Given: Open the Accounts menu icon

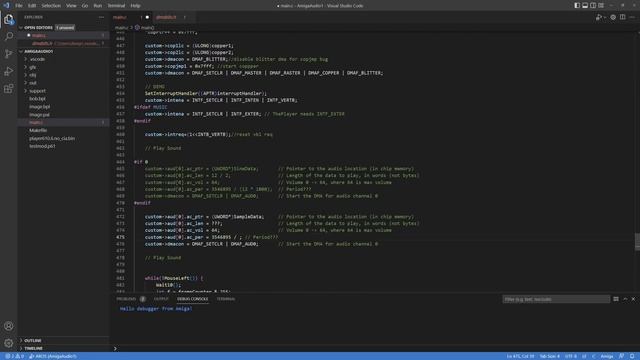Looking at the screenshot, I should (x=9, y=326).
